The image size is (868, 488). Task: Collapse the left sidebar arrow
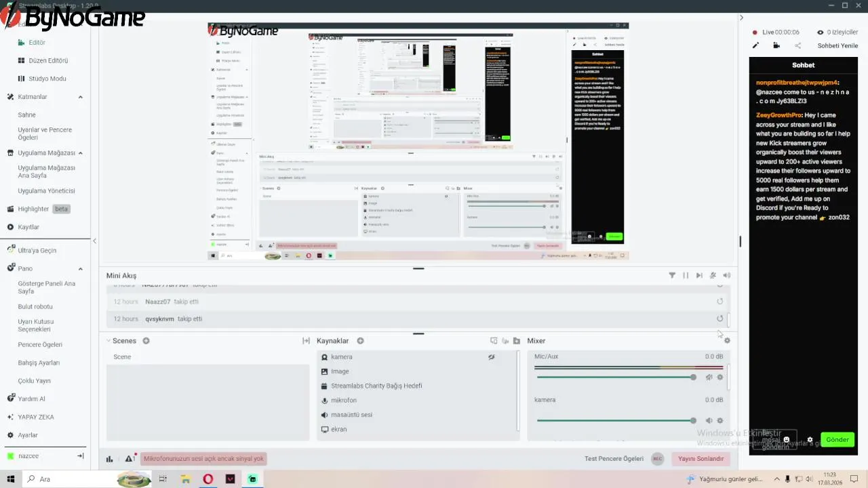[x=94, y=241]
